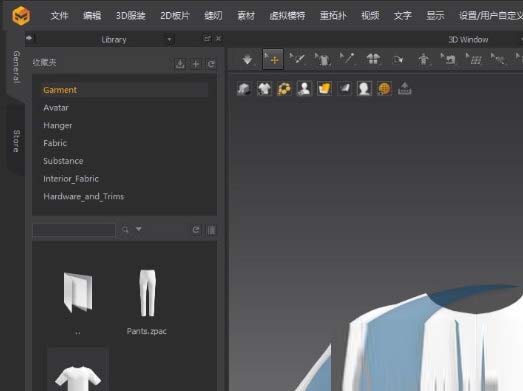Add a favorite with the plus icon
The width and height of the screenshot is (523, 391).
[x=196, y=64]
